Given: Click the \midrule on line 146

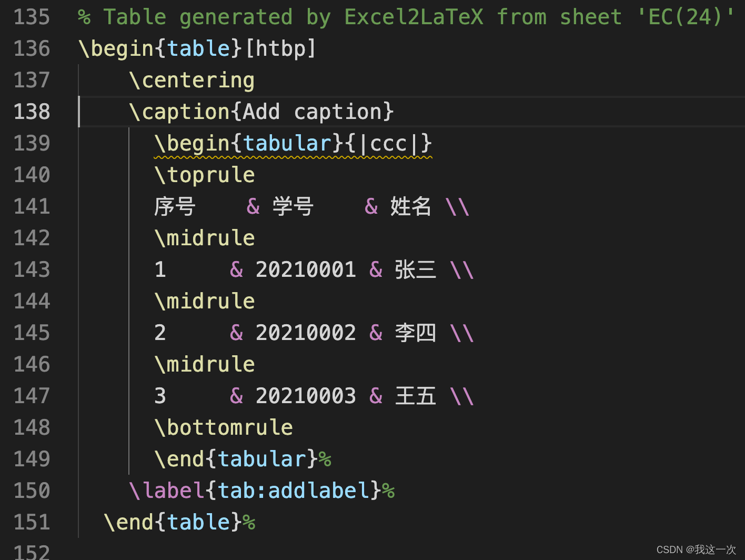Looking at the screenshot, I should coord(205,364).
